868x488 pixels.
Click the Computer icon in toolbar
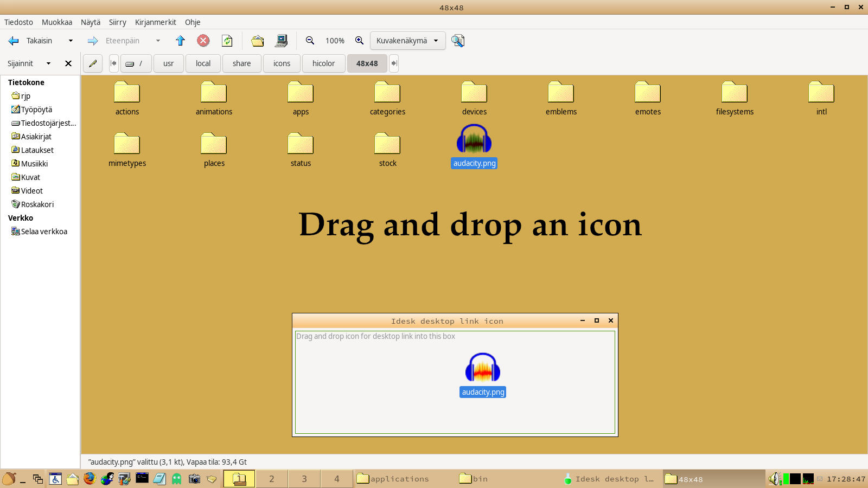[x=282, y=41]
